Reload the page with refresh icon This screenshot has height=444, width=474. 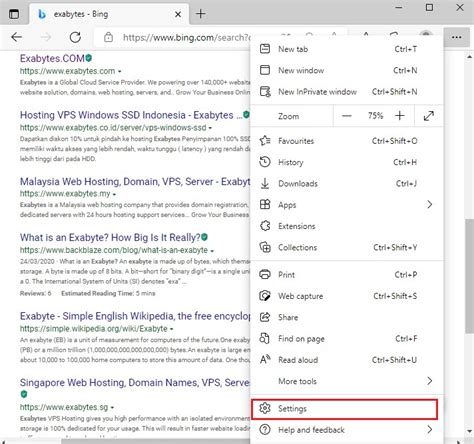tap(75, 37)
